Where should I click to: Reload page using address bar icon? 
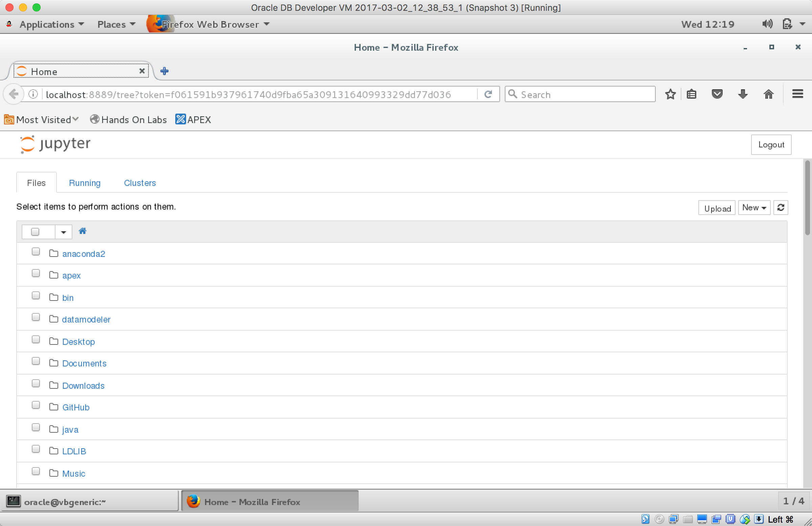pyautogui.click(x=488, y=94)
